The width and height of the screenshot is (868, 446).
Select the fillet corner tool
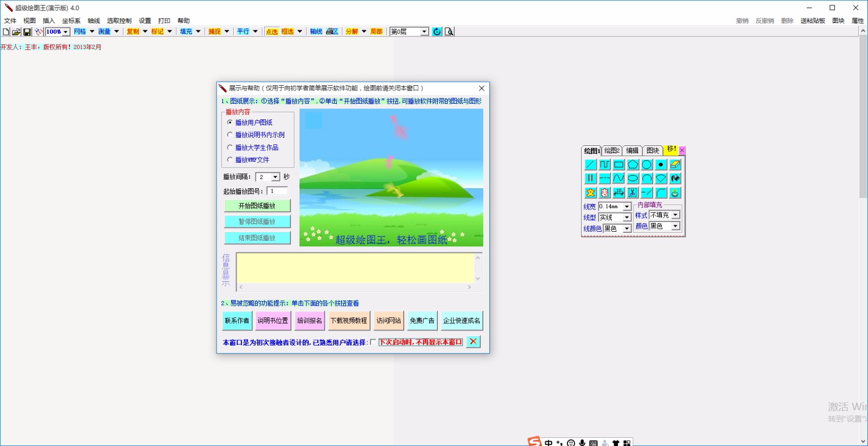661,193
